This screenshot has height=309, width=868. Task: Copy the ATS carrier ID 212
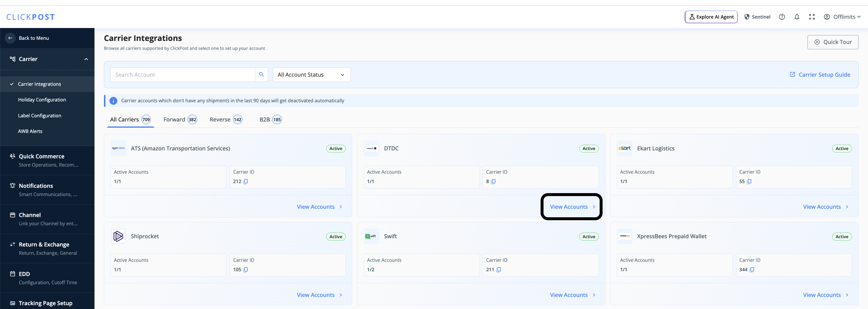coord(246,181)
